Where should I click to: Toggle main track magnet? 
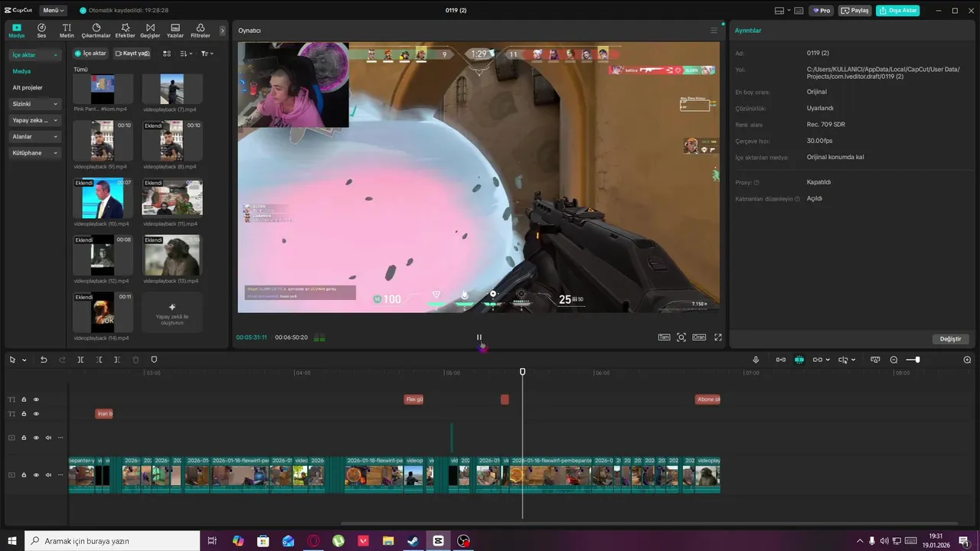781,360
